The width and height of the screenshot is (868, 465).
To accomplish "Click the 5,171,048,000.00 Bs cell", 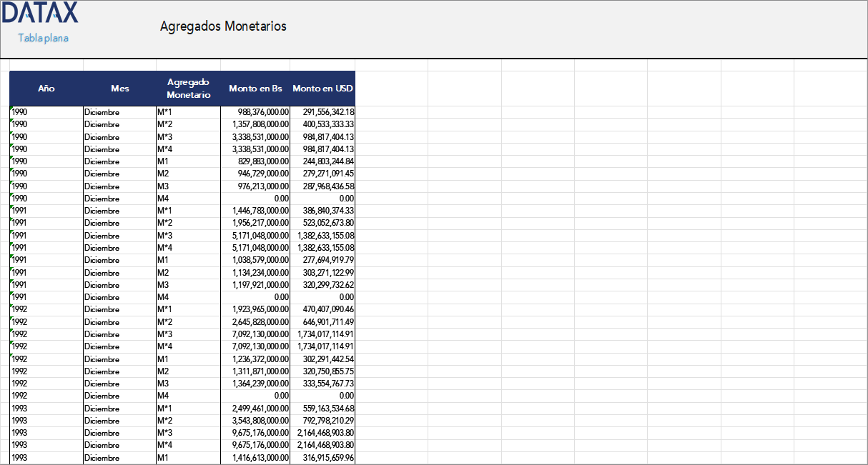I will pyautogui.click(x=257, y=235).
